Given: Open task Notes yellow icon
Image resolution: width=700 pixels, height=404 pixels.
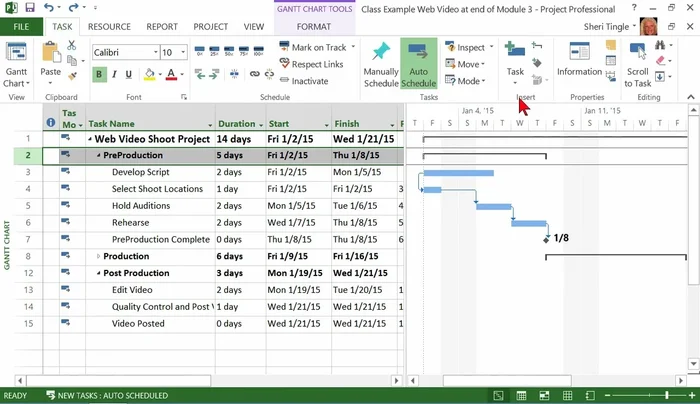Looking at the screenshot, I should 611,45.
